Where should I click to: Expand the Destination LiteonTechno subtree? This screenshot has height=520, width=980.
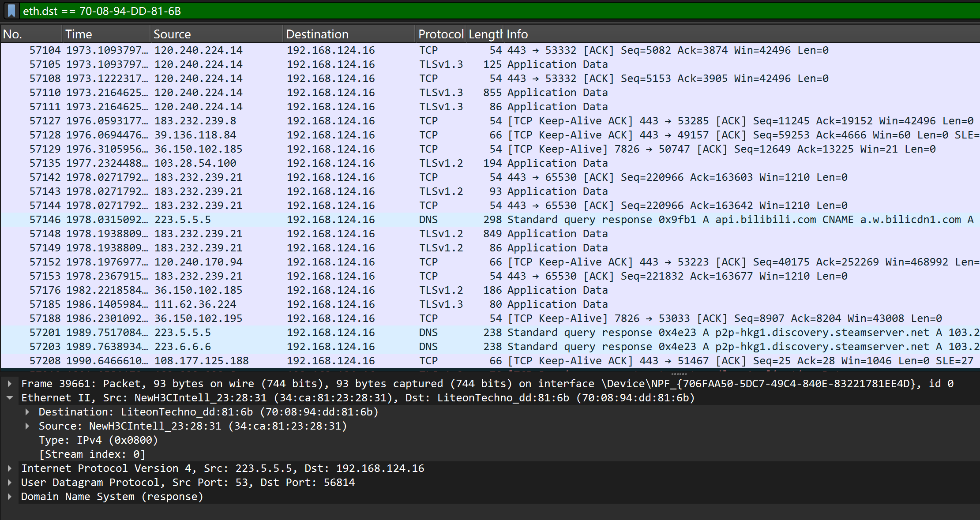[x=27, y=412]
